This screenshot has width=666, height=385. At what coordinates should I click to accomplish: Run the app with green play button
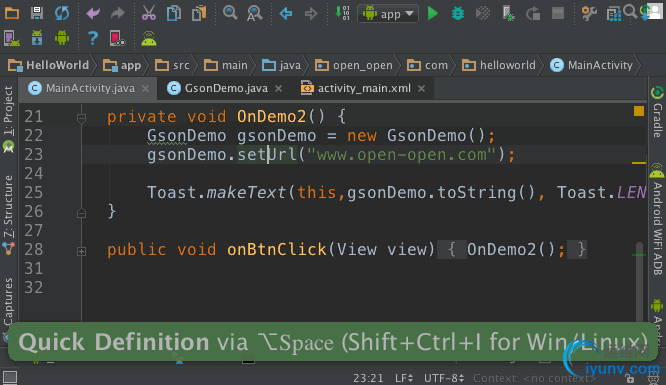pos(432,13)
